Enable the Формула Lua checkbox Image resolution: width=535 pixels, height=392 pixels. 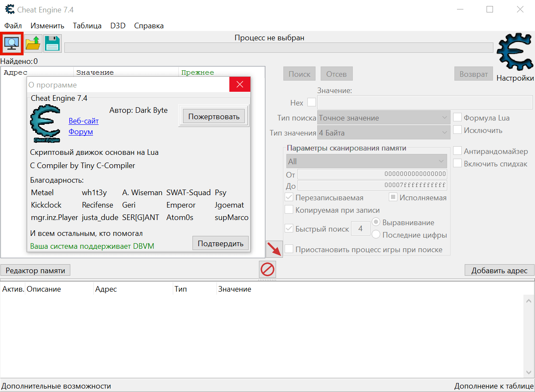[x=457, y=118]
